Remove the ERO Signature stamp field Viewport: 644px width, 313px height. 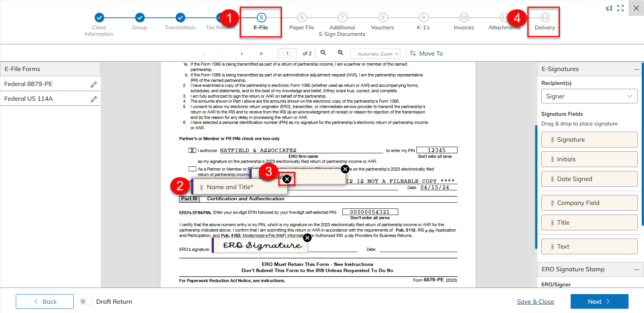(307, 238)
